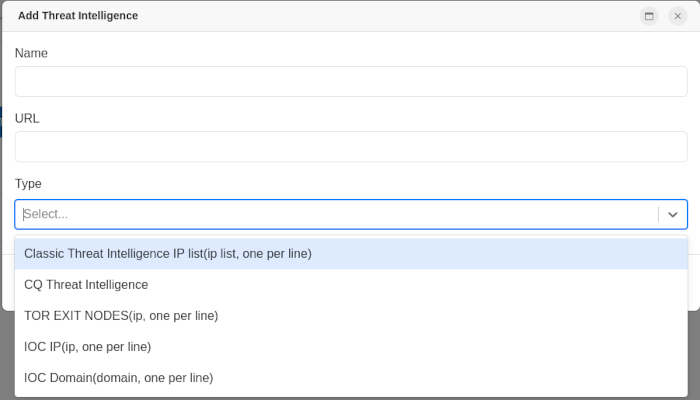Click the URL field label
The image size is (700, 400).
click(27, 118)
